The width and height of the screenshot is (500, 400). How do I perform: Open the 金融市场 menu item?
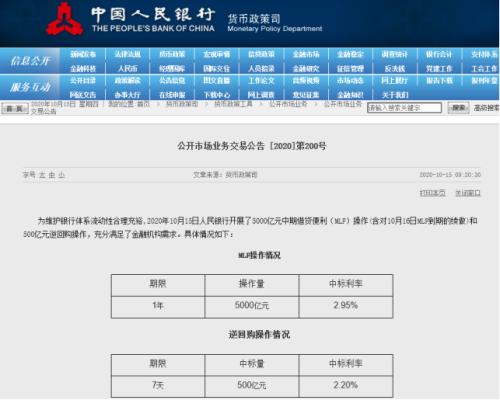tap(306, 54)
